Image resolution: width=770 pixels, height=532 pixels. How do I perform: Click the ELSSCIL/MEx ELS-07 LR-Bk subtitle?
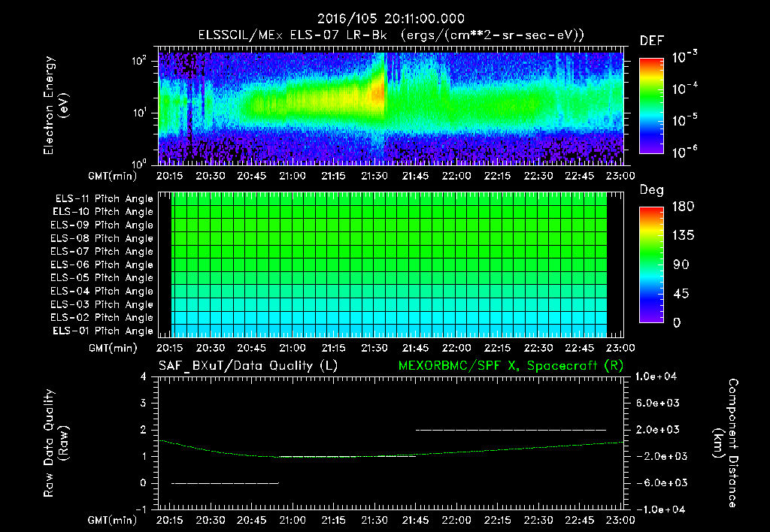(x=293, y=35)
